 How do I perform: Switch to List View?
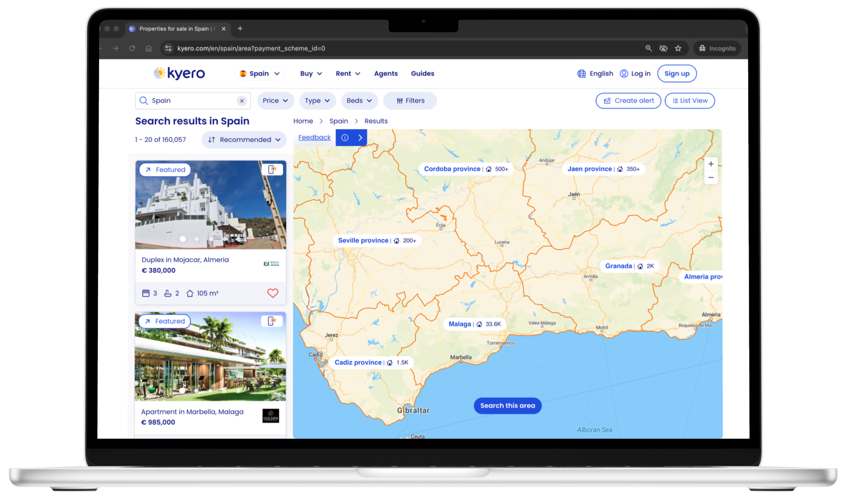[x=690, y=101]
